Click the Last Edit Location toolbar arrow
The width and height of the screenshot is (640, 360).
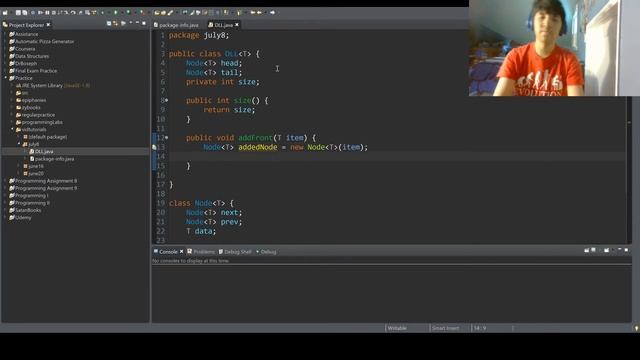click(252, 13)
